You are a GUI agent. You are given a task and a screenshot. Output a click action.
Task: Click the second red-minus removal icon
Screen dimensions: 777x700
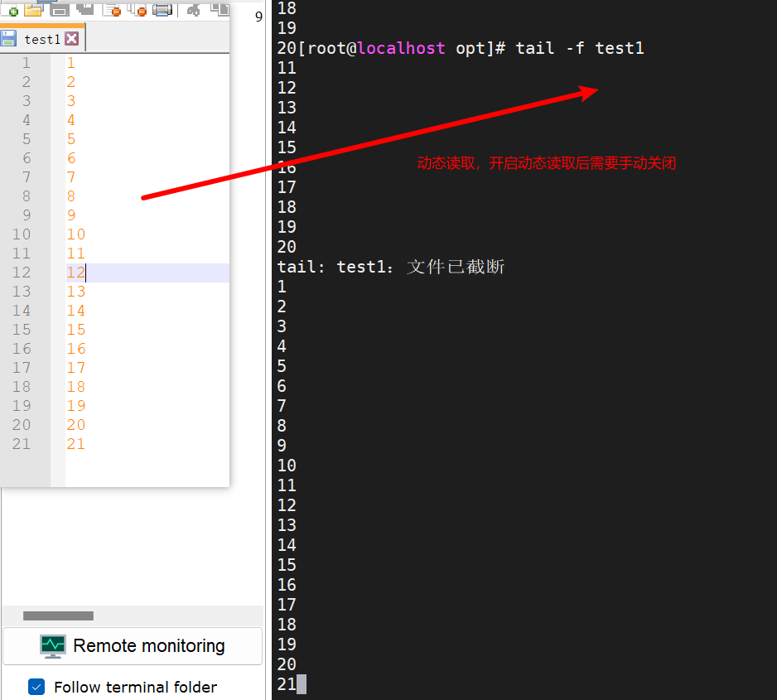(138, 11)
